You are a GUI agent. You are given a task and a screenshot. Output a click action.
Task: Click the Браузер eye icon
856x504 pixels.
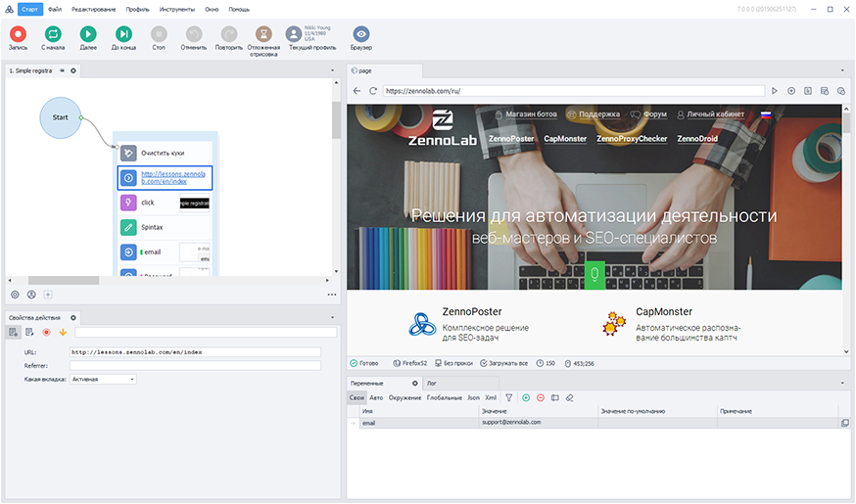click(360, 34)
